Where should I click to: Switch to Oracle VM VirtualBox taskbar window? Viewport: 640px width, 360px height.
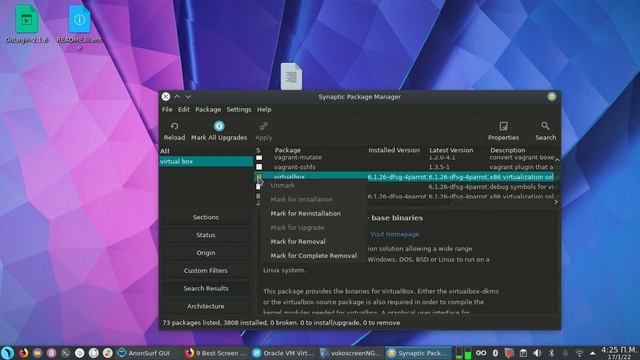[283, 353]
